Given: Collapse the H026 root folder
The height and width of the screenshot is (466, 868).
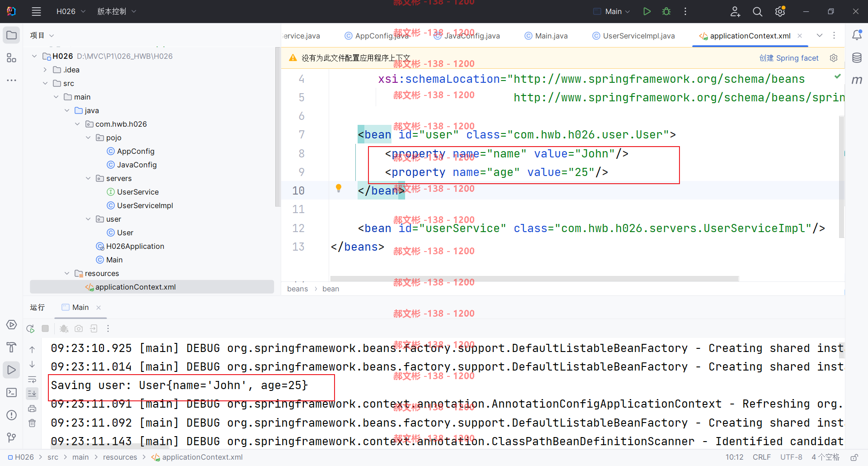Looking at the screenshot, I should 34,56.
